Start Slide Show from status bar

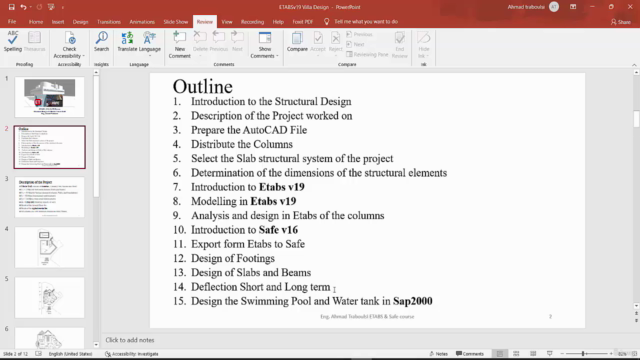550,354
